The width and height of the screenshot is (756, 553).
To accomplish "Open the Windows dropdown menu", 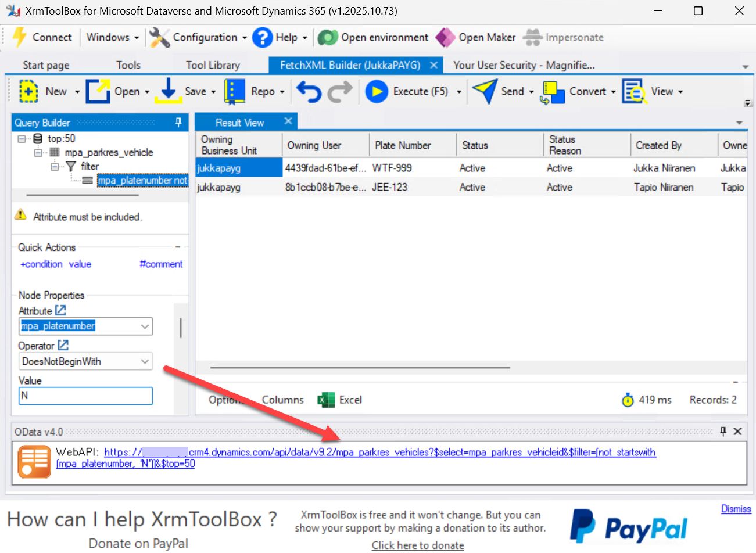I will [113, 37].
